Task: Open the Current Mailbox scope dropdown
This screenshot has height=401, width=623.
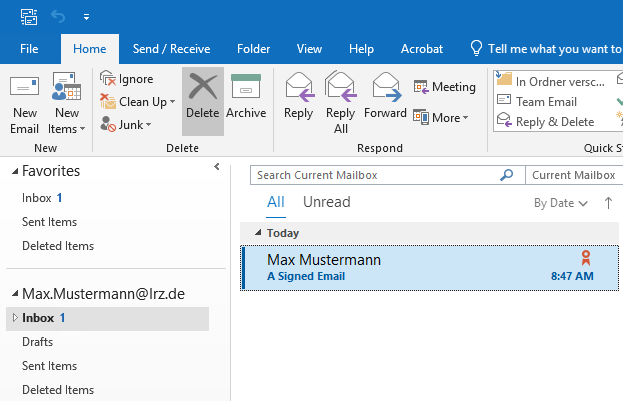Action: click(x=574, y=175)
